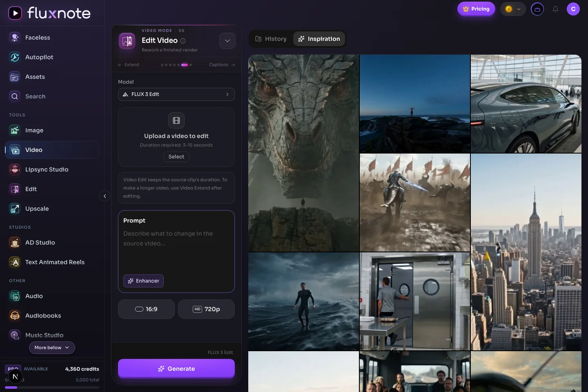Click the fluxnote logo
This screenshot has height=392, width=588.
click(49, 13)
